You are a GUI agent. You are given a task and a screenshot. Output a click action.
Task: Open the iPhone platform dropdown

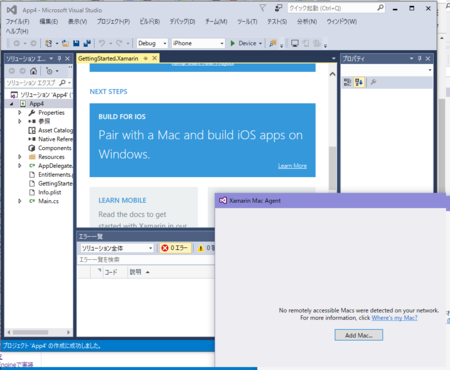[x=198, y=43]
